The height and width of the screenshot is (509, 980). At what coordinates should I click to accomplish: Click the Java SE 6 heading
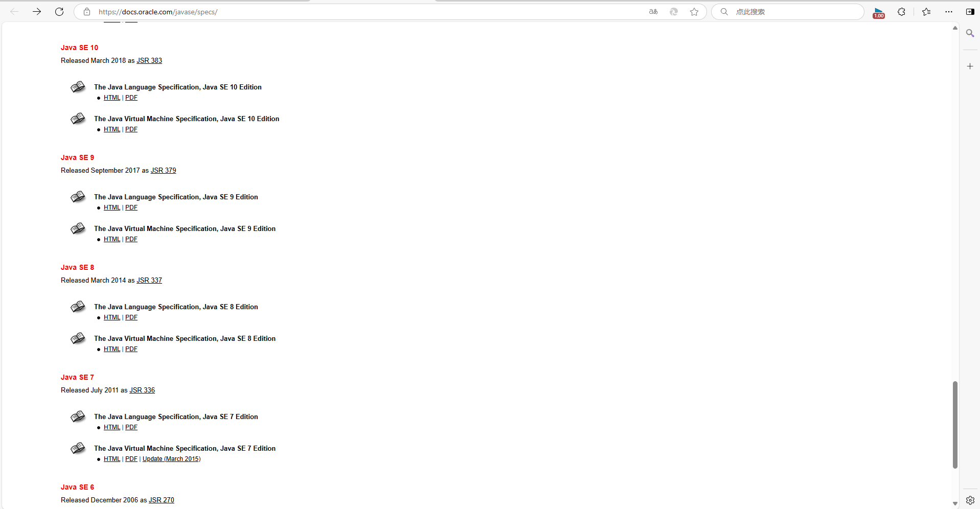tap(77, 487)
